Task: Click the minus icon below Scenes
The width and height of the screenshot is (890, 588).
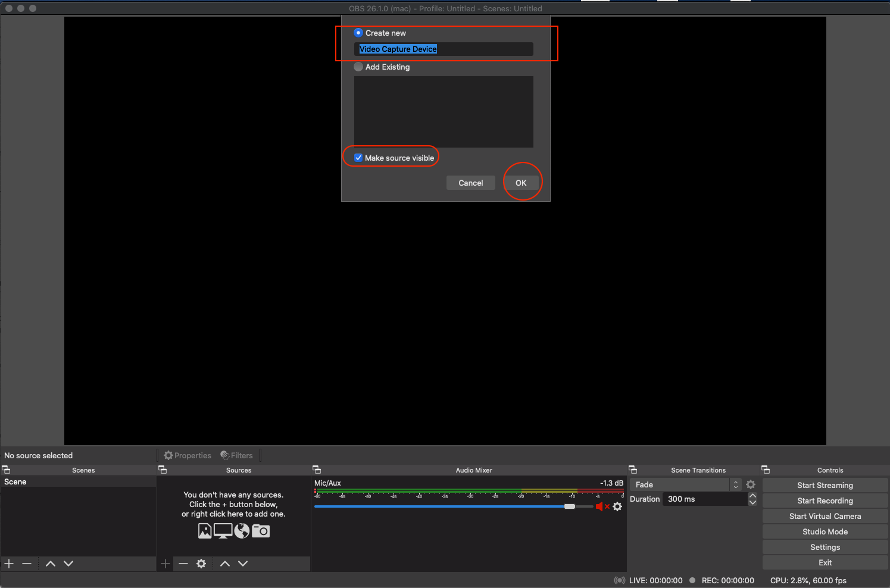Action: tap(27, 564)
